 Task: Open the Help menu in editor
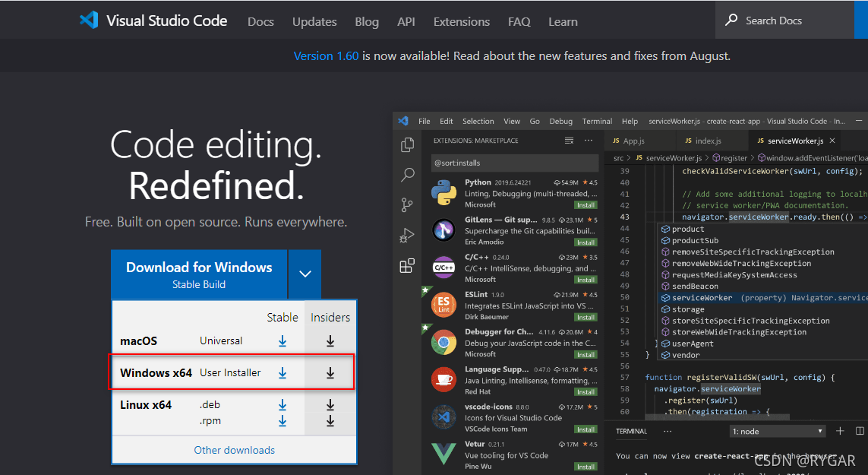630,121
